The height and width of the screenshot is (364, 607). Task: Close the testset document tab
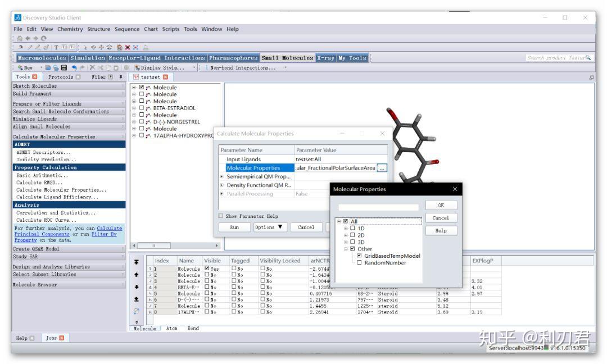click(x=165, y=77)
